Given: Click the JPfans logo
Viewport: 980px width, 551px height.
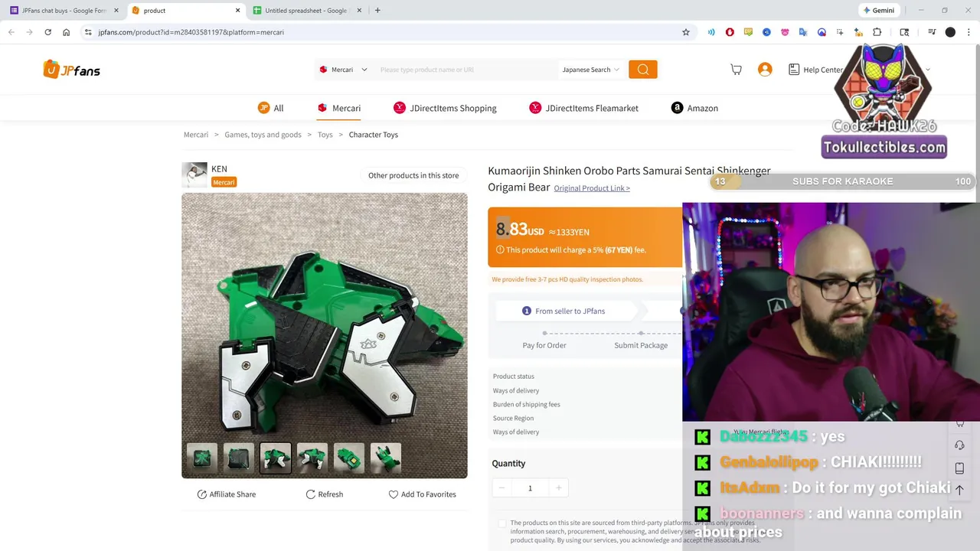Looking at the screenshot, I should click(71, 70).
